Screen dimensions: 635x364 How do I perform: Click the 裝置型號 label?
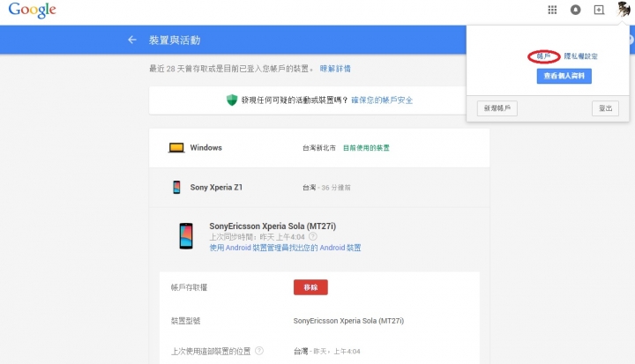(x=185, y=321)
